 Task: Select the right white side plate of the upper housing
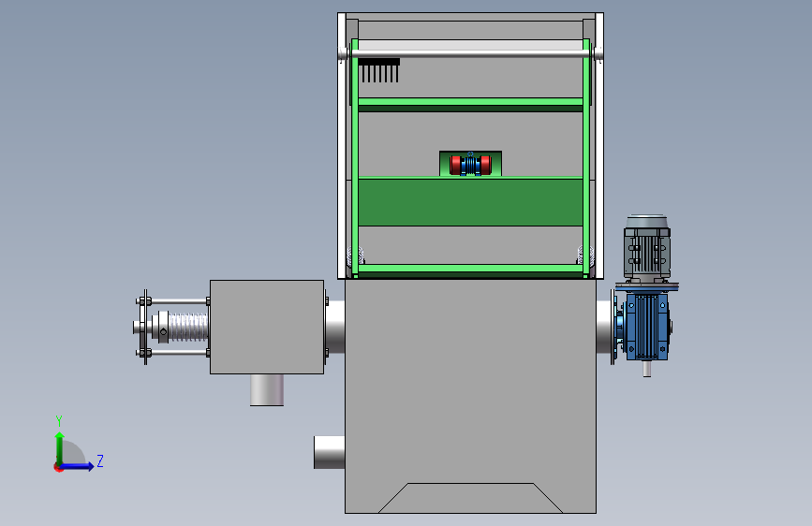pyautogui.click(x=599, y=145)
